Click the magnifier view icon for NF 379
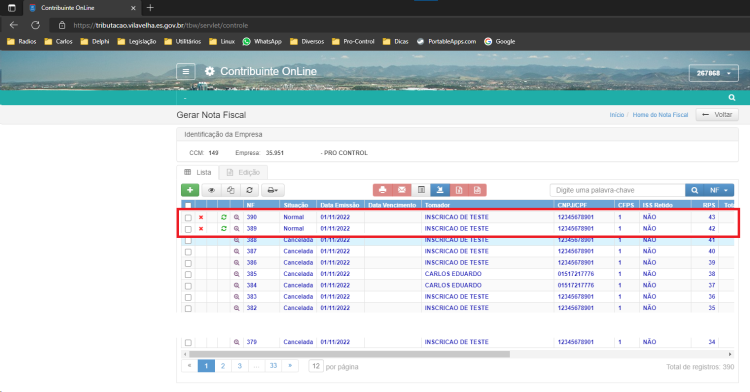 click(236, 342)
